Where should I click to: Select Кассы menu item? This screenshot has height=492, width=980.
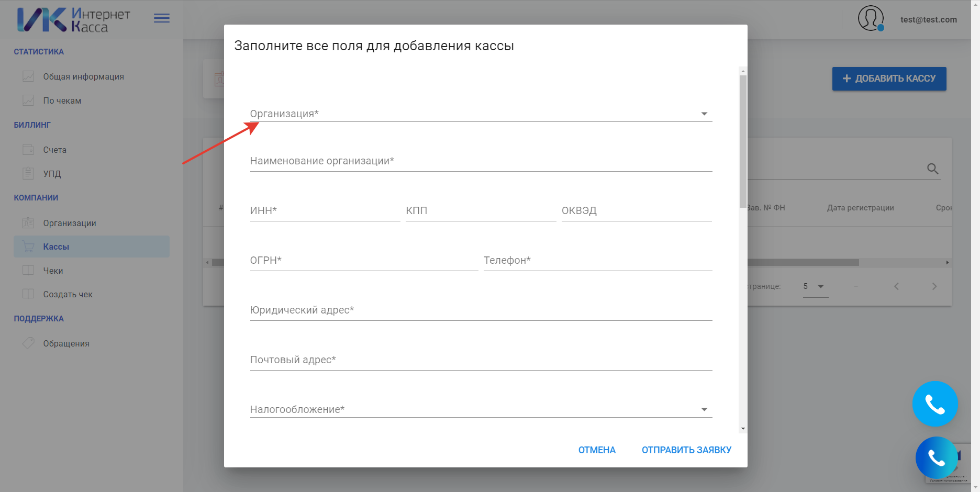pyautogui.click(x=92, y=247)
